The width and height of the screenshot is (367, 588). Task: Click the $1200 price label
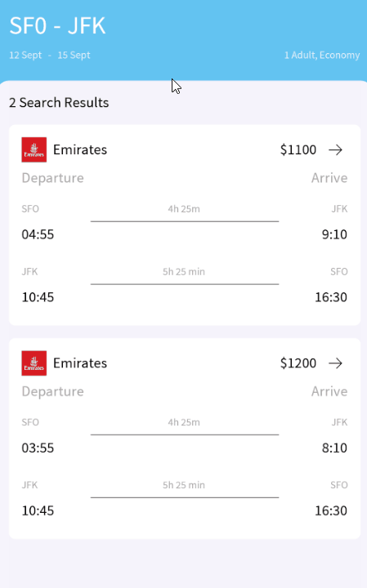click(298, 363)
